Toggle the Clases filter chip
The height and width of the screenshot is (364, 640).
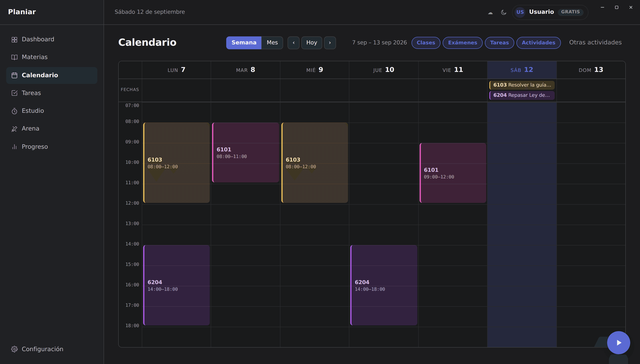point(426,43)
